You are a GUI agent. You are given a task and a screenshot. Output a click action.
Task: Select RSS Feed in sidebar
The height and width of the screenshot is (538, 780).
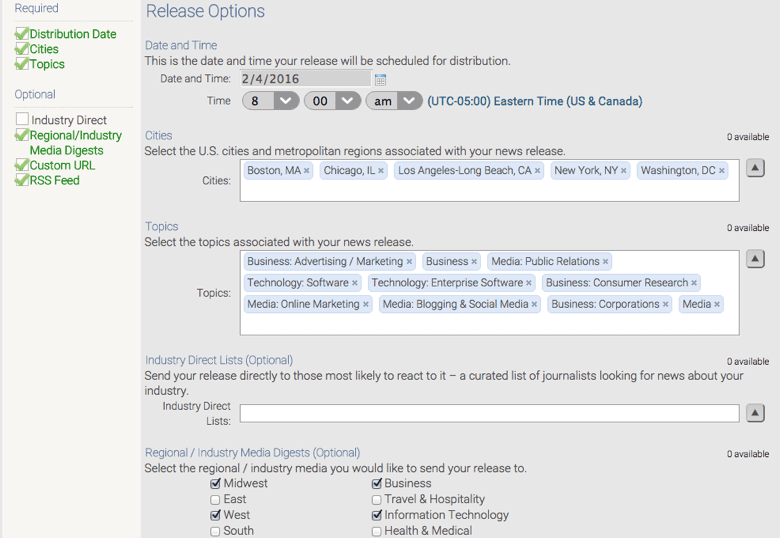pyautogui.click(x=54, y=180)
